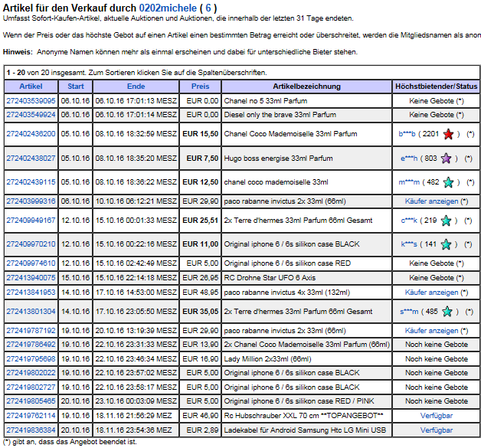Click the purple star next to e***h
The height and width of the screenshot is (448, 481).
[x=446, y=159]
